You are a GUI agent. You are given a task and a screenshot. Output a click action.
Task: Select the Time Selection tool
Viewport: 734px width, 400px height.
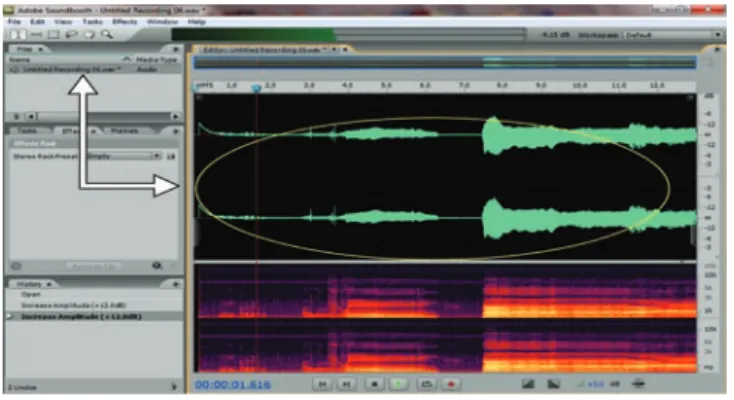tap(19, 35)
